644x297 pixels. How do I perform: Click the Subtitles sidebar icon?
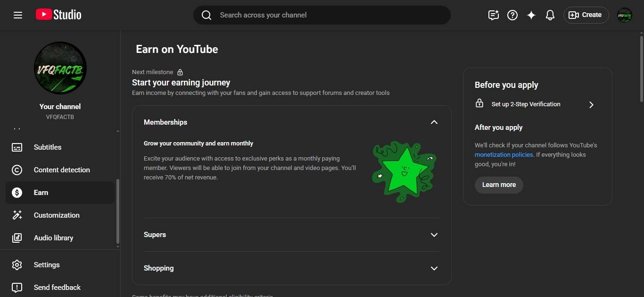pyautogui.click(x=17, y=147)
